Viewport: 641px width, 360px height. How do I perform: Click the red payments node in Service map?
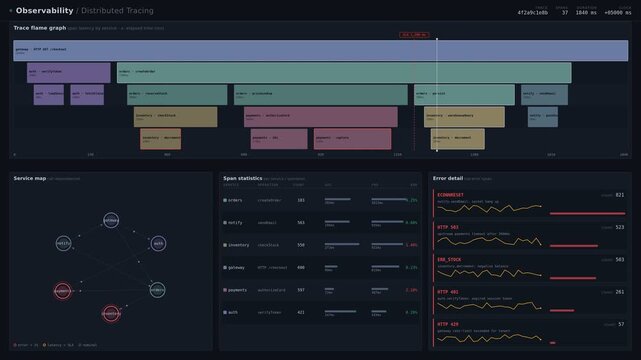63,291
